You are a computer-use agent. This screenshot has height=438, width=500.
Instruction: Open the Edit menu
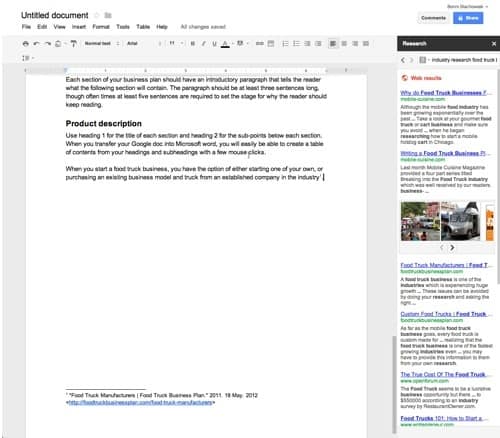42,27
